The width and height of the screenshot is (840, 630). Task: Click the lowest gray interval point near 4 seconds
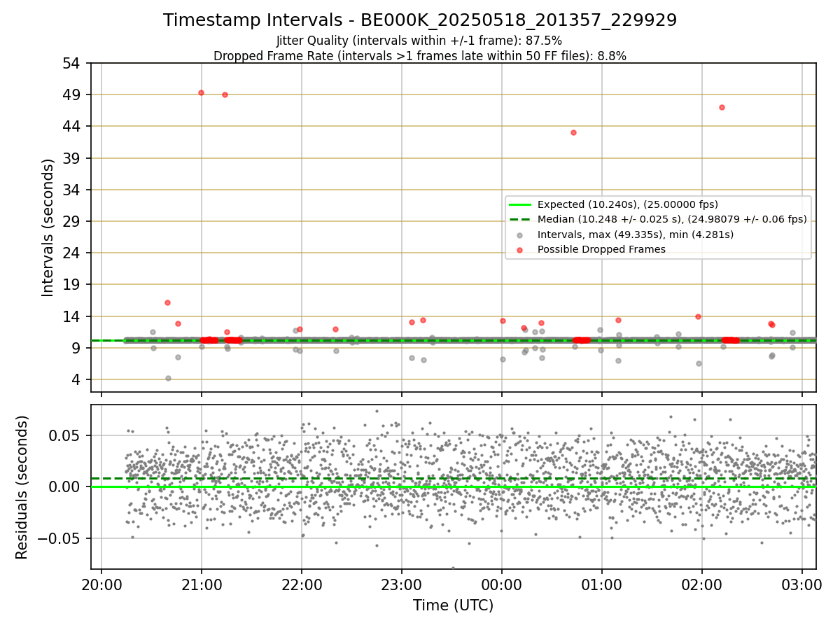tap(168, 378)
